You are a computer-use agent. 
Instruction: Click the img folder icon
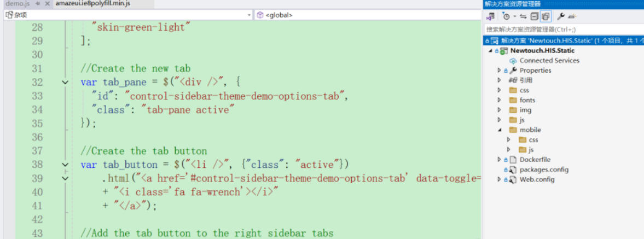513,110
